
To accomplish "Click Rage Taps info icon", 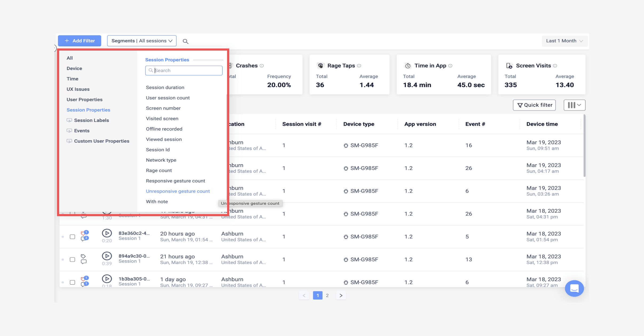I will pos(359,66).
